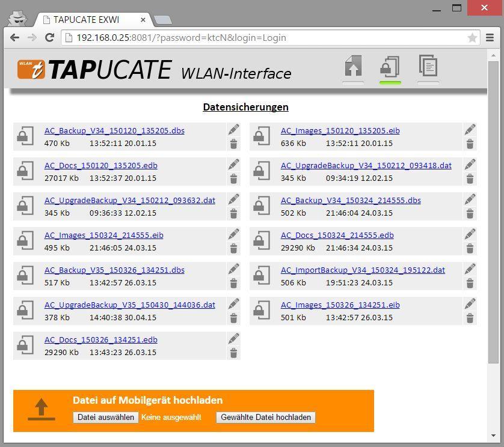
Task: Edit AC_UpgradeBackup_V34_150212_093632.dat using pencil
Action: pos(234,199)
